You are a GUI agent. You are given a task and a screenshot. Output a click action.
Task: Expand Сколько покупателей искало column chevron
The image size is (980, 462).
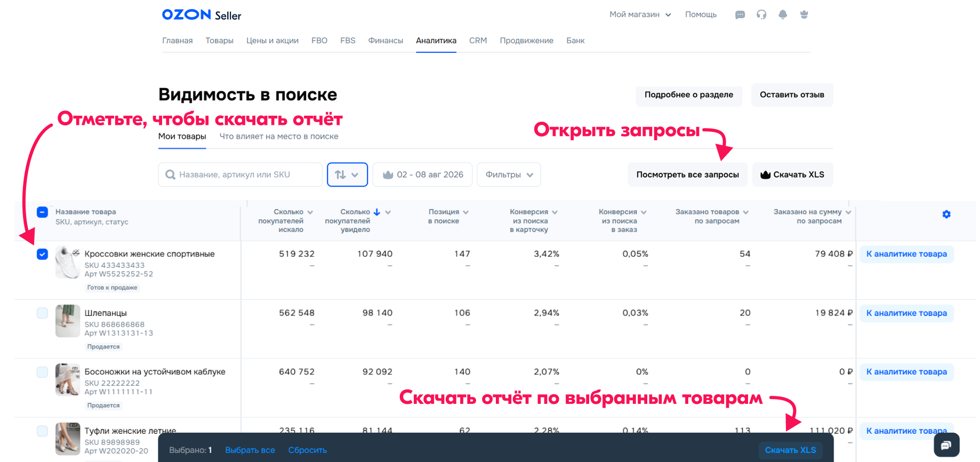(x=310, y=212)
